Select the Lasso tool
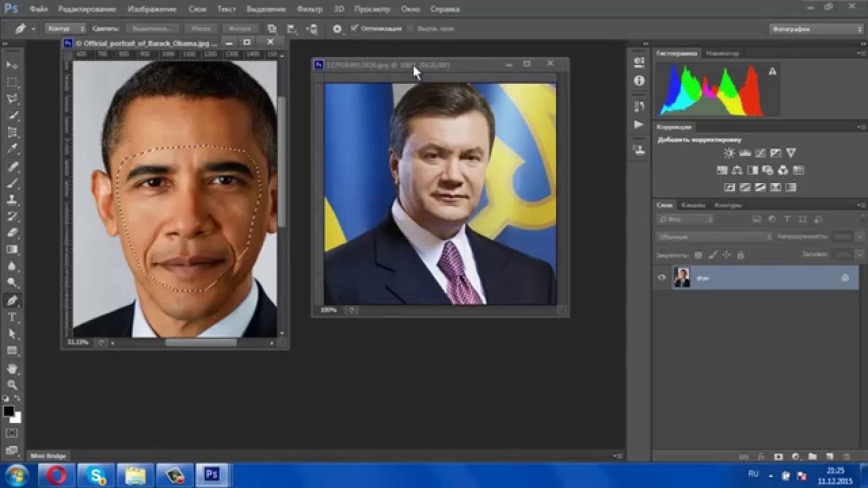 click(12, 99)
